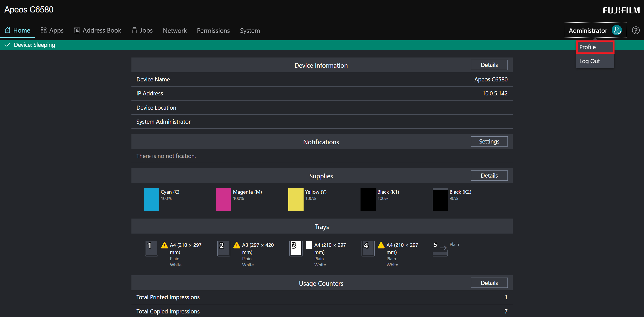Image resolution: width=644 pixels, height=317 pixels.
Task: Open help via question mark icon
Action: (x=636, y=30)
